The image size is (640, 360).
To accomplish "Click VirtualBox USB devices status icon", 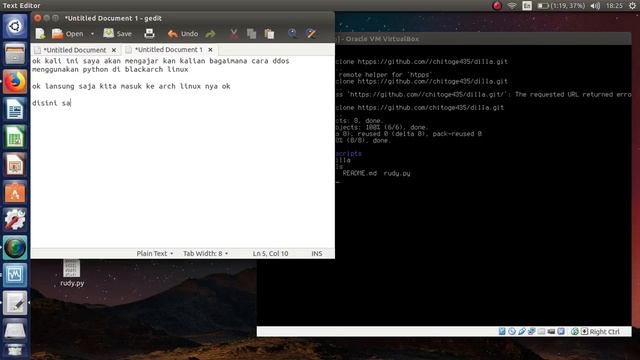I will (522, 331).
